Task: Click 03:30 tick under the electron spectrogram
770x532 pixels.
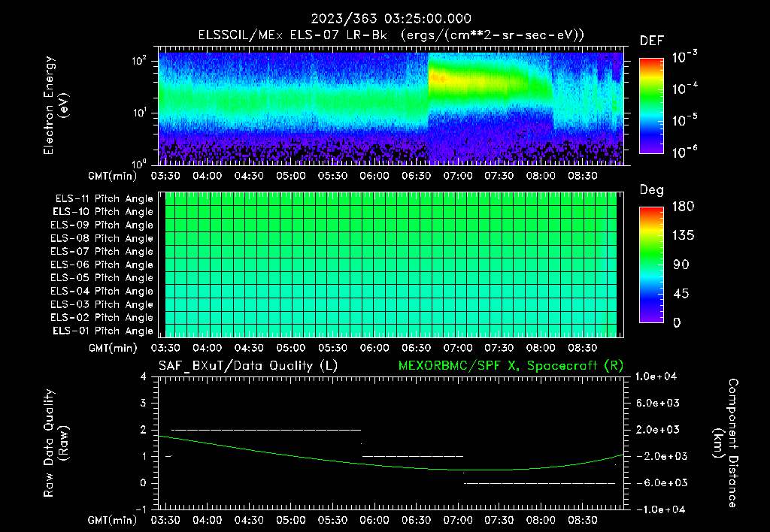Action: coord(165,176)
